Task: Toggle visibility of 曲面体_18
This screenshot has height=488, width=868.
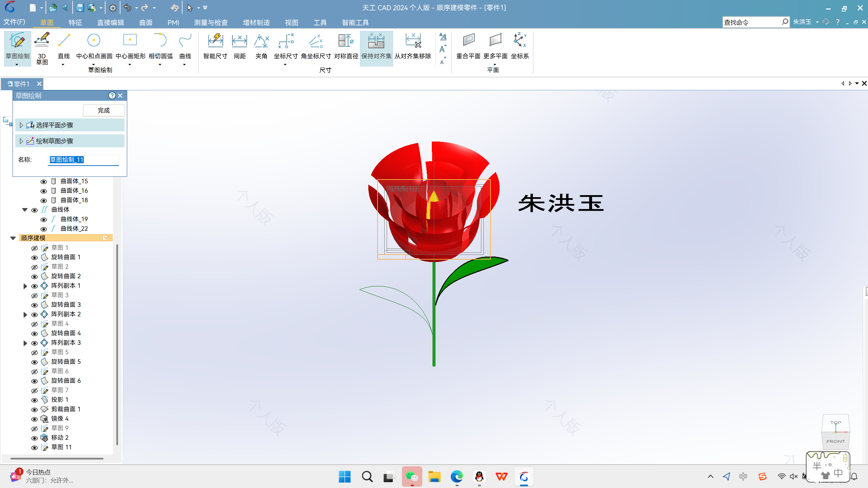Action: tap(44, 201)
